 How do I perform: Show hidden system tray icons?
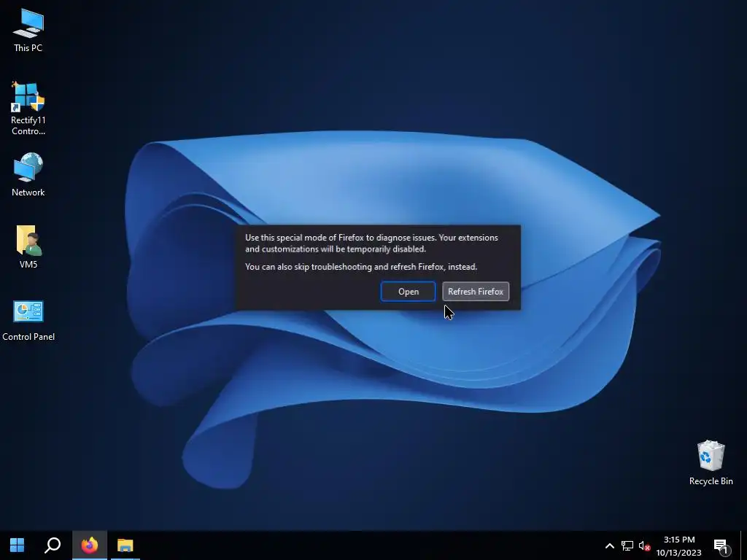(609, 545)
